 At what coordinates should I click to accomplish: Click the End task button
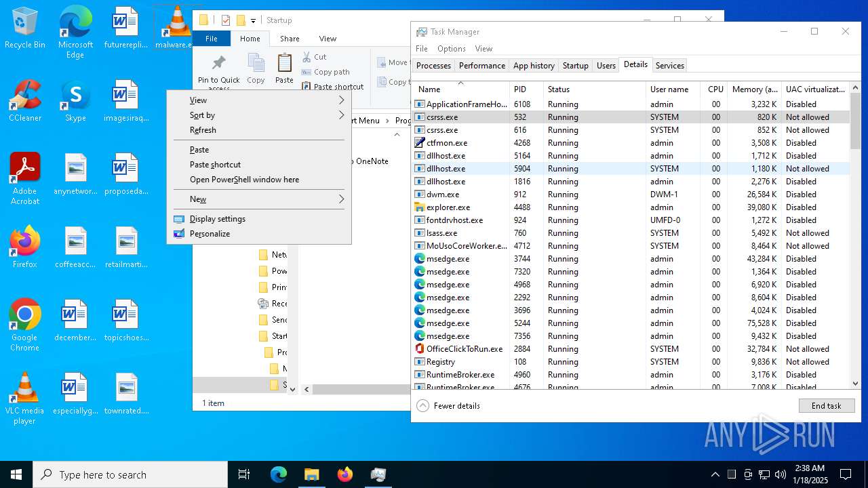pyautogui.click(x=826, y=406)
